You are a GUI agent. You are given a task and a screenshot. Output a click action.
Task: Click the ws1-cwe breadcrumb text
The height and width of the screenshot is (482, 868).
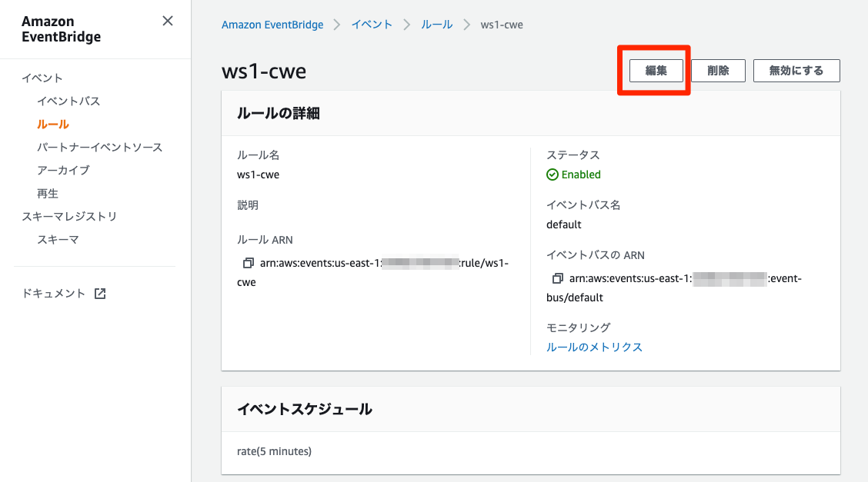pos(502,25)
